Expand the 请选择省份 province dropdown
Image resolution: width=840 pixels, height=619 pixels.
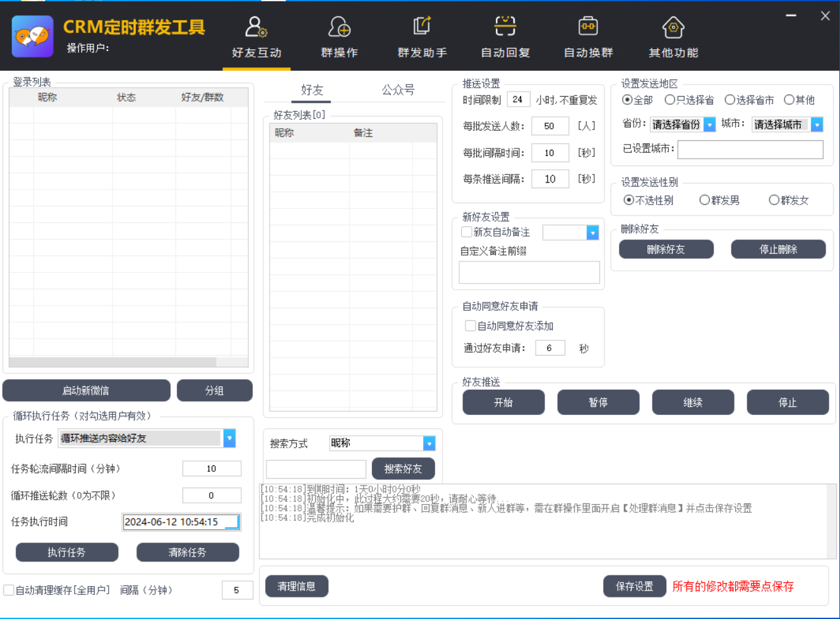click(x=709, y=125)
